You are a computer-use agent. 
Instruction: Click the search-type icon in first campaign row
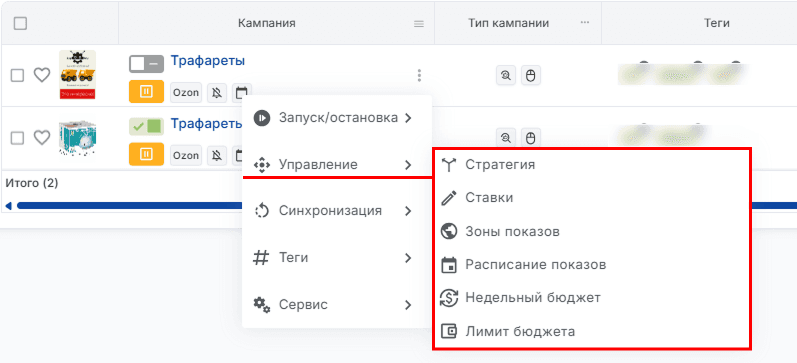(x=506, y=76)
